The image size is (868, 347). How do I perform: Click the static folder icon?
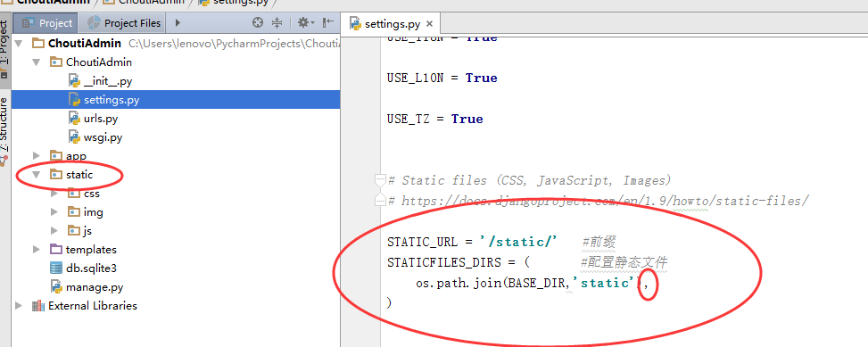[x=56, y=174]
